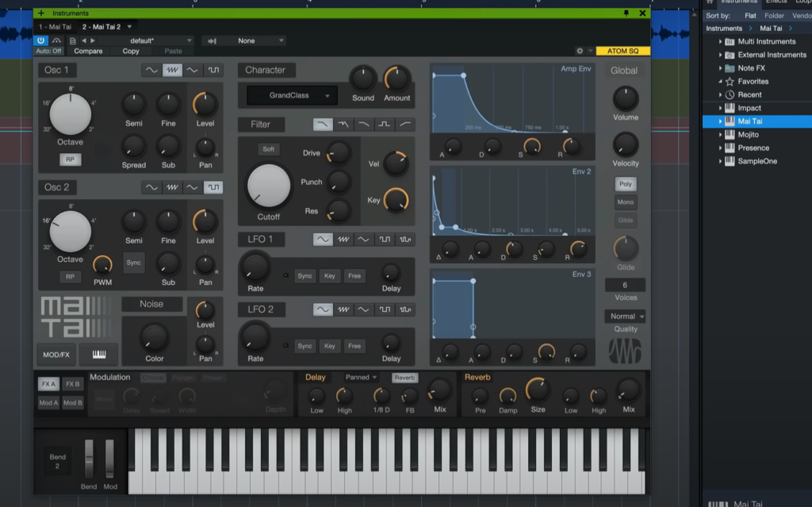Expand Multi Instruments in the browser

pos(720,41)
